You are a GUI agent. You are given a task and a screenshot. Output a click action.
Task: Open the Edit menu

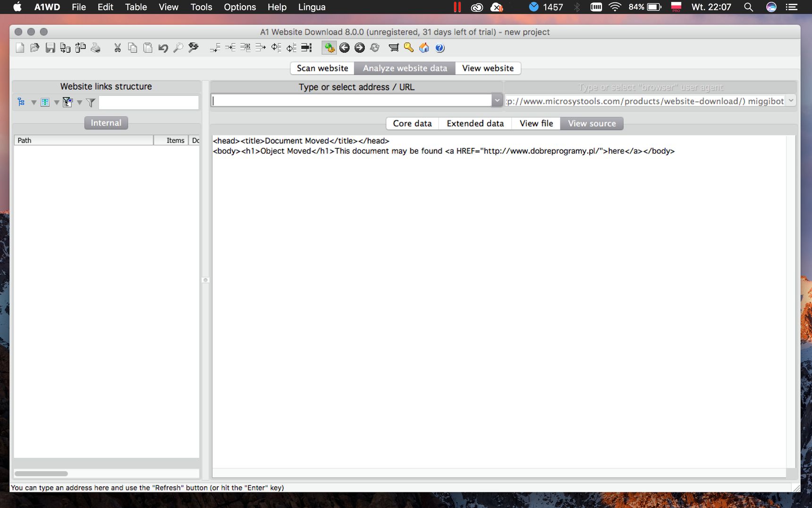tap(105, 7)
